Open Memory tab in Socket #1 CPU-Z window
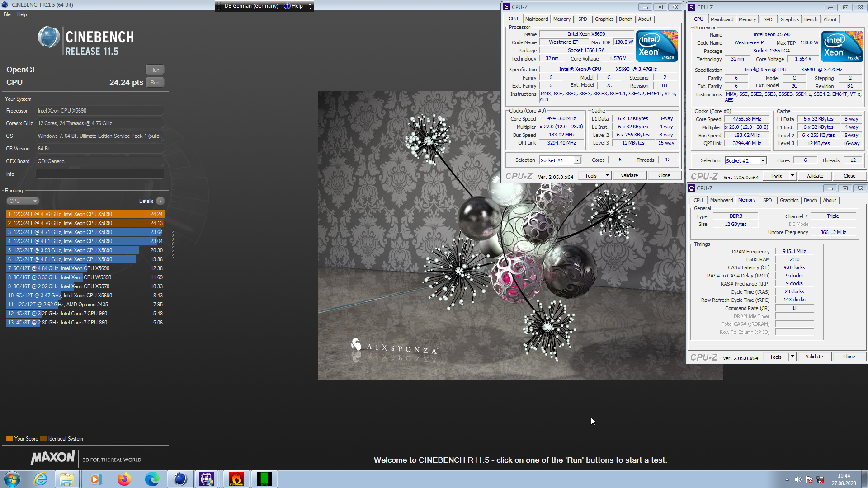This screenshot has width=868, height=488. [x=561, y=19]
